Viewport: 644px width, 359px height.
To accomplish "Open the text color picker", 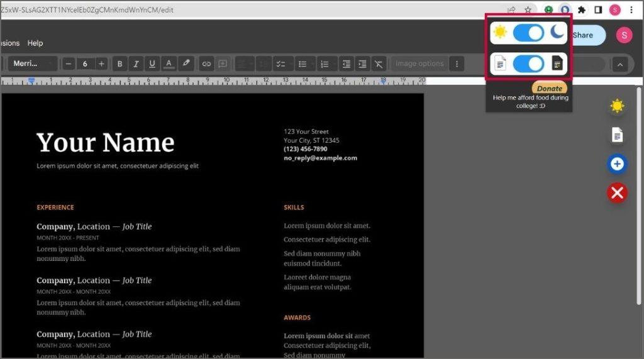I will pyautogui.click(x=169, y=64).
